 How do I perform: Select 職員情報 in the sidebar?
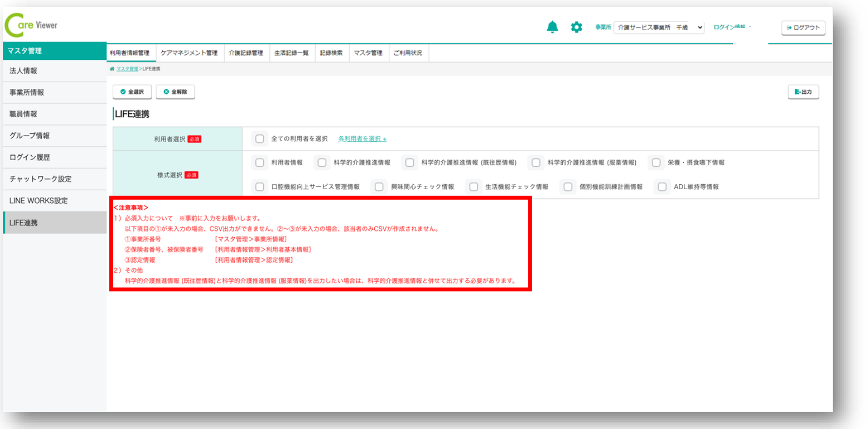[x=23, y=114]
